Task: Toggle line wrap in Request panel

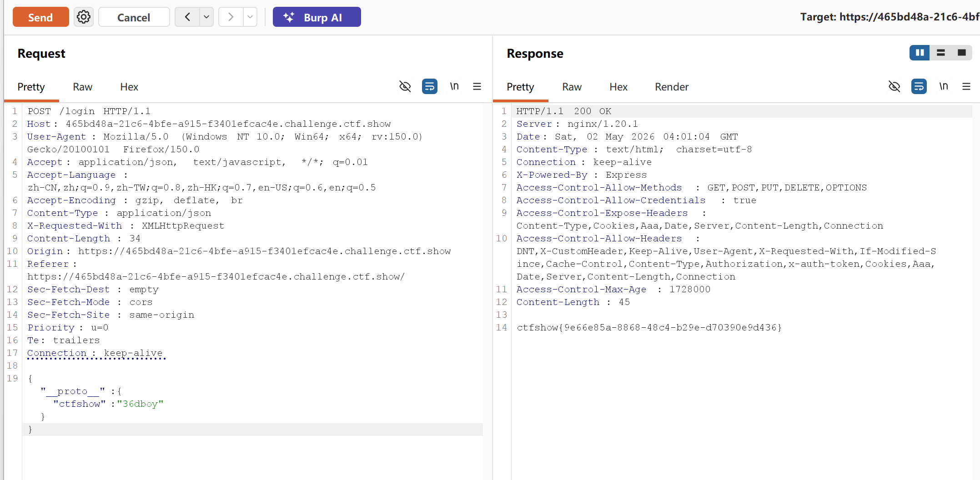Action: click(x=430, y=86)
